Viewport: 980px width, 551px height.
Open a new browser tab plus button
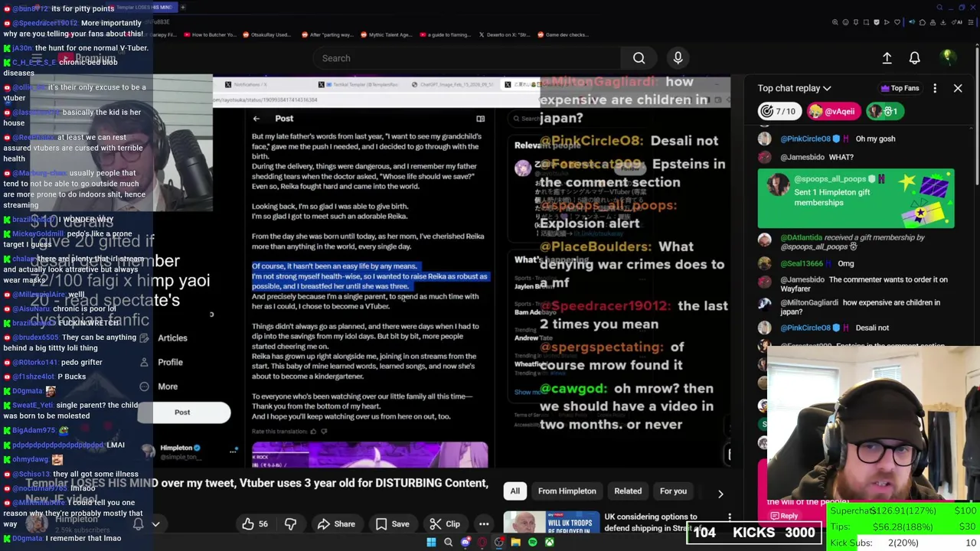(182, 8)
